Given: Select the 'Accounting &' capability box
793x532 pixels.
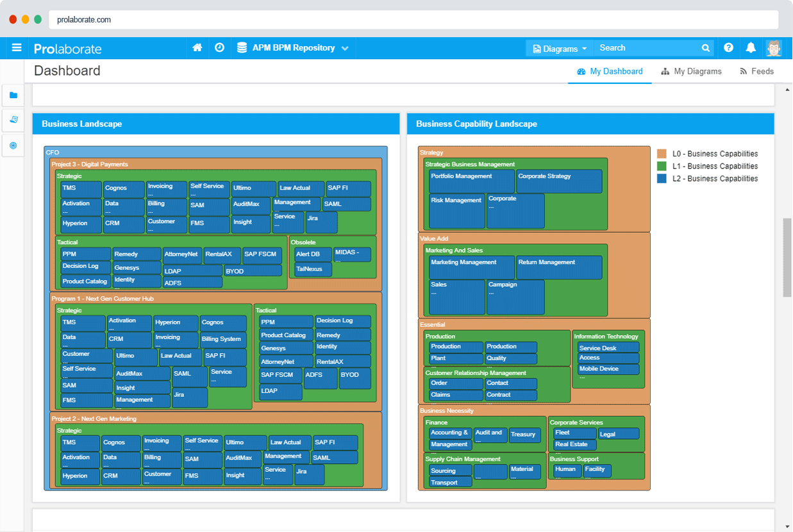Looking at the screenshot, I should [x=451, y=433].
